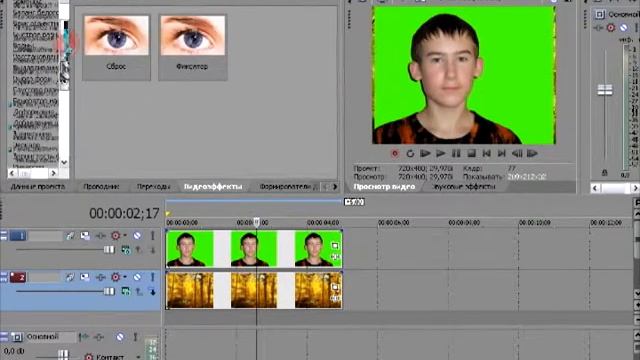The image size is (640, 360).
Task: Toggle bypass motion blur on track 1
Action: [x=70, y=236]
